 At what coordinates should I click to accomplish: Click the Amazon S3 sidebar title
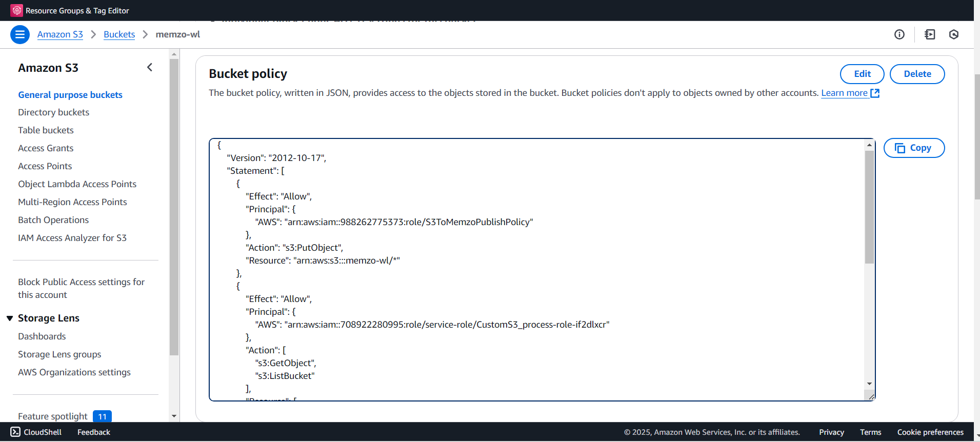(x=48, y=68)
